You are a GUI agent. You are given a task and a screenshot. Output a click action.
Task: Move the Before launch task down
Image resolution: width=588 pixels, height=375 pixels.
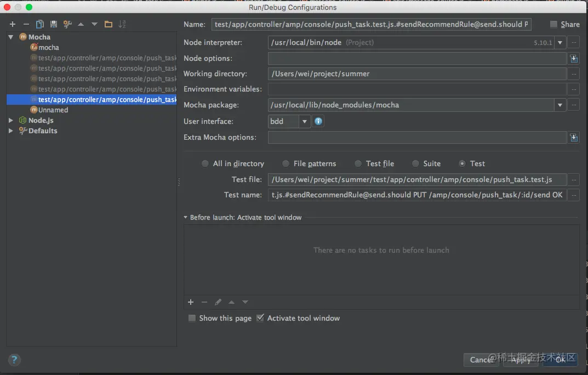coord(246,302)
